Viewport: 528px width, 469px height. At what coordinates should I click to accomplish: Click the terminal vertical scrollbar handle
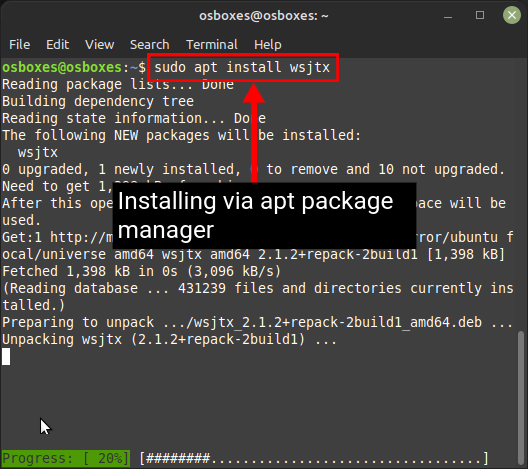click(521, 397)
